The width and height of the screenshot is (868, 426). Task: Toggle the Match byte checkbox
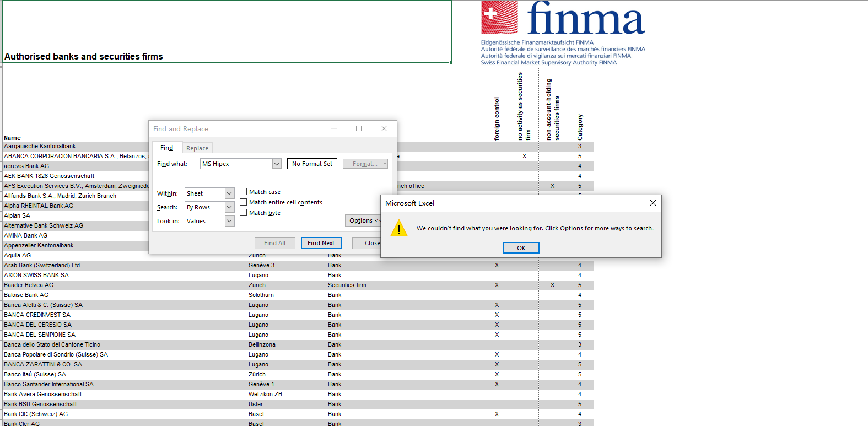coord(244,213)
